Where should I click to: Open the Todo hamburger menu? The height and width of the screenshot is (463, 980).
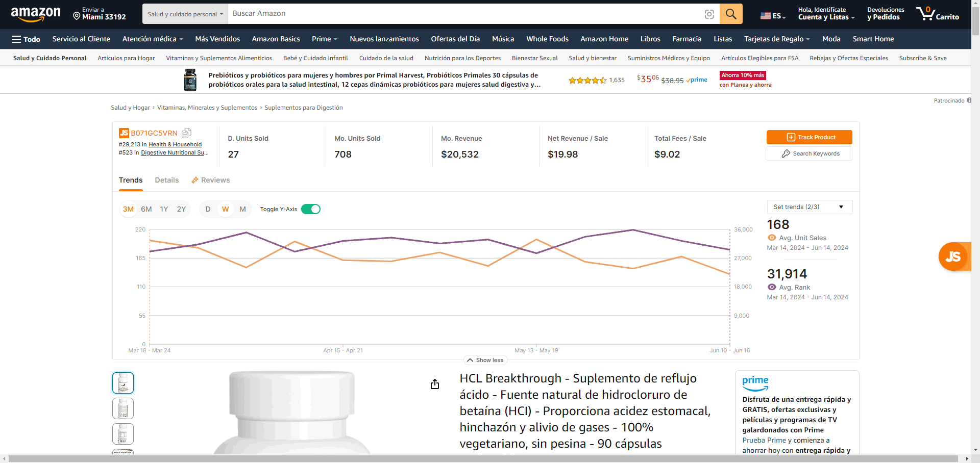(x=26, y=39)
